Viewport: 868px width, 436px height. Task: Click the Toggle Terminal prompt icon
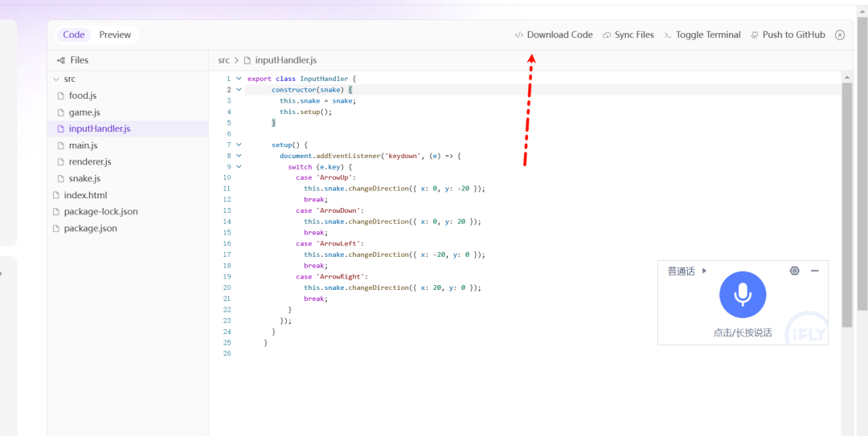coord(668,35)
